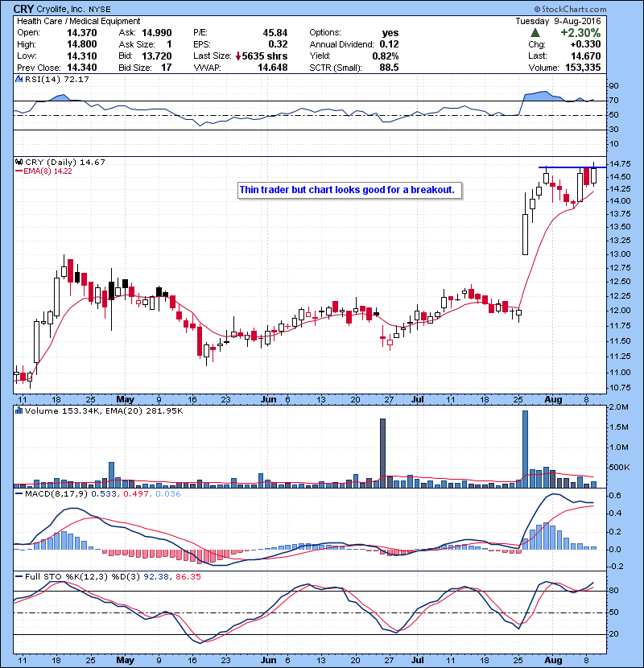Click the Ask value 14.990
This screenshot has height=668, width=644.
[x=156, y=33]
